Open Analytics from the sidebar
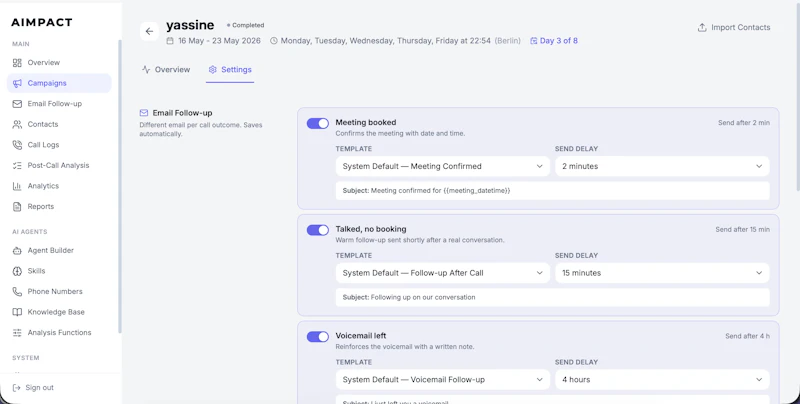Image resolution: width=800 pixels, height=404 pixels. coord(59,186)
